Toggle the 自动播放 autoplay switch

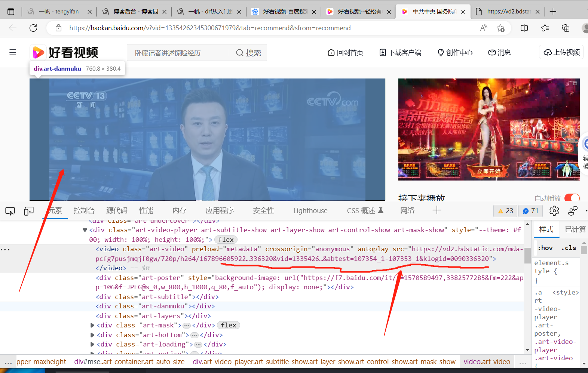572,198
